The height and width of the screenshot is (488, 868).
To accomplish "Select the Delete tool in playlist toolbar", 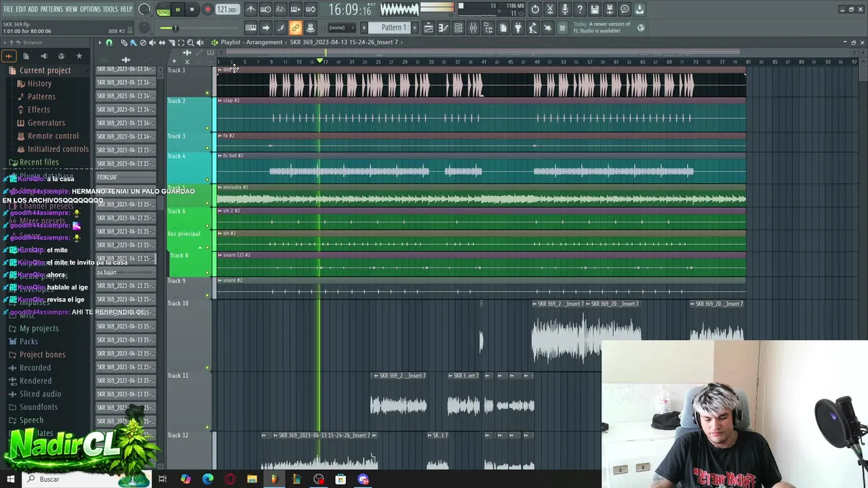I will [x=143, y=43].
